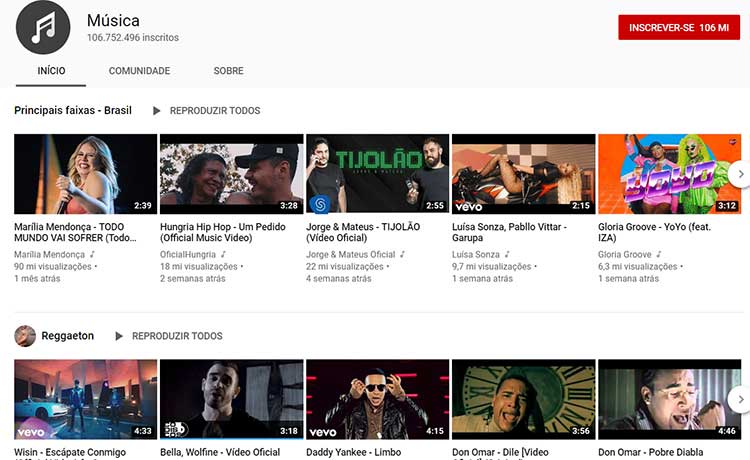Open Don Omar - Pobre Diabla title

(x=651, y=452)
